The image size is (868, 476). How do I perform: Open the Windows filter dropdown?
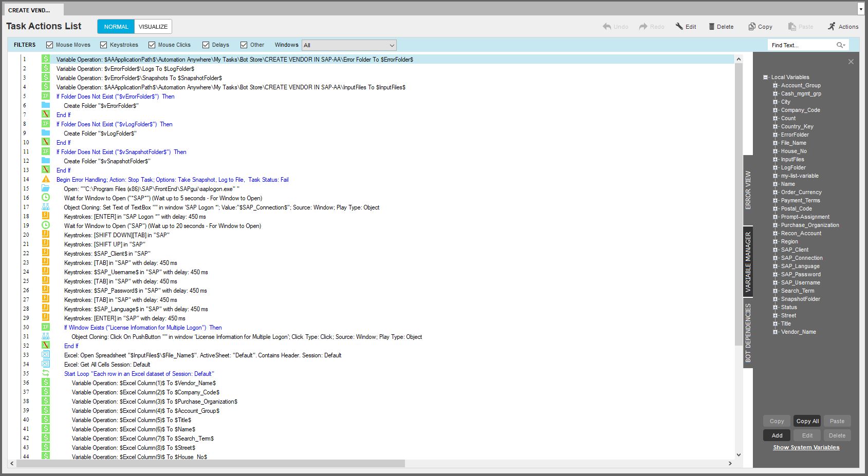tap(349, 45)
